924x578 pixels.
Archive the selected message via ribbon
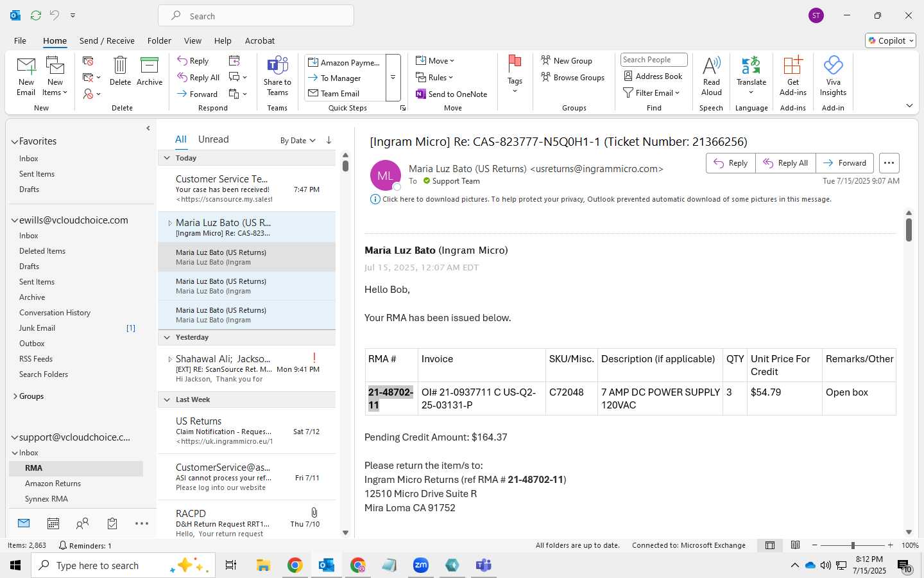[150, 71]
